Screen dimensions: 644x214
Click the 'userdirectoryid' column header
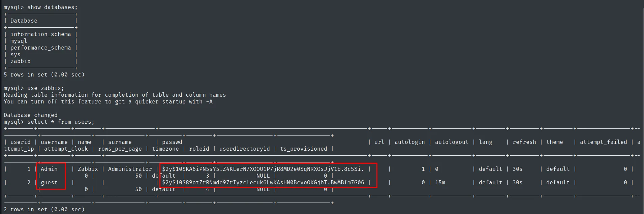244,149
